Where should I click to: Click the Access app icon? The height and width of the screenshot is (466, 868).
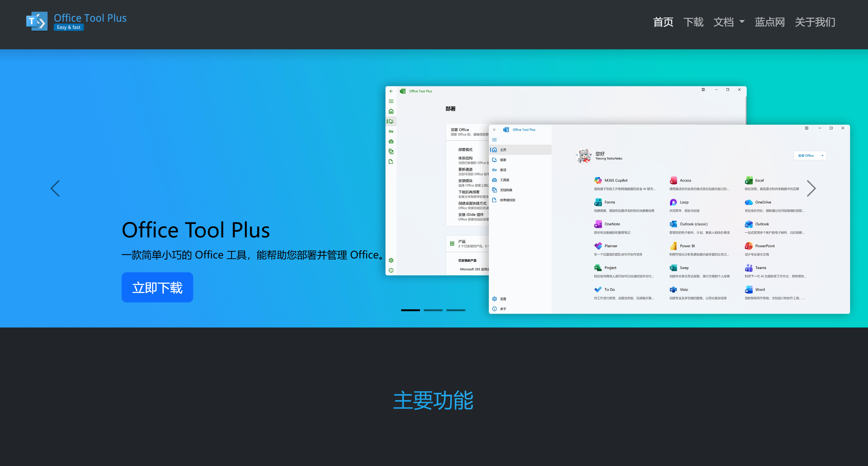click(673, 181)
